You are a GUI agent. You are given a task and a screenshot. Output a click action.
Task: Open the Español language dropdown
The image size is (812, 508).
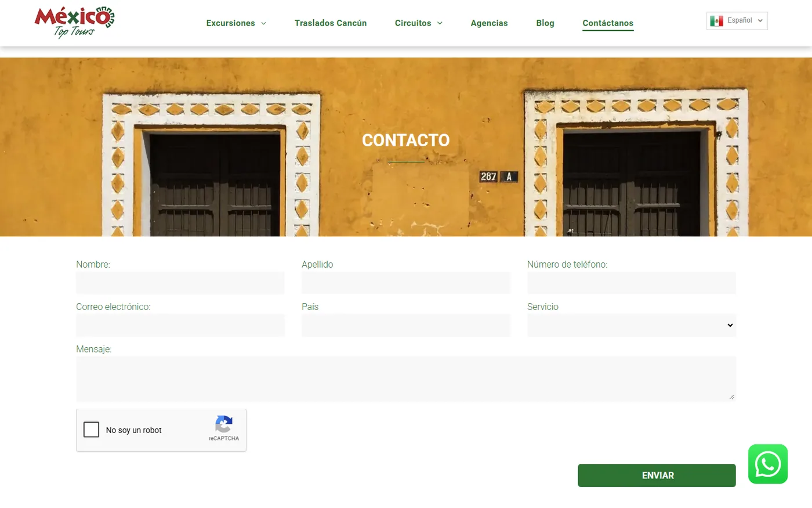pos(737,21)
